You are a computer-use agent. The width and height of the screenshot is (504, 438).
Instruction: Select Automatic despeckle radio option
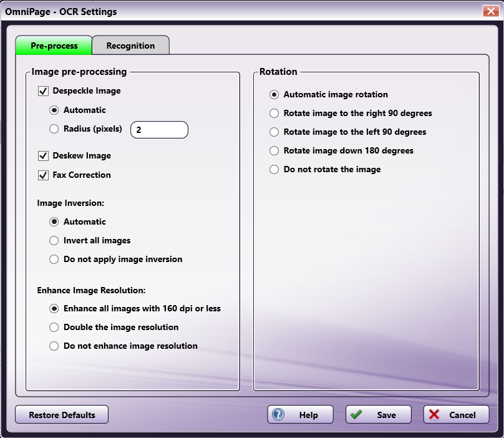[x=54, y=110]
